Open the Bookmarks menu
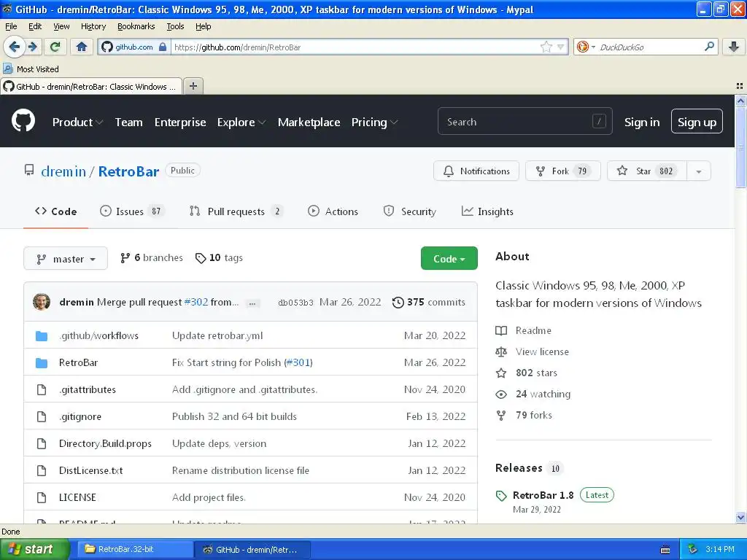Image resolution: width=747 pixels, height=560 pixels. click(136, 26)
